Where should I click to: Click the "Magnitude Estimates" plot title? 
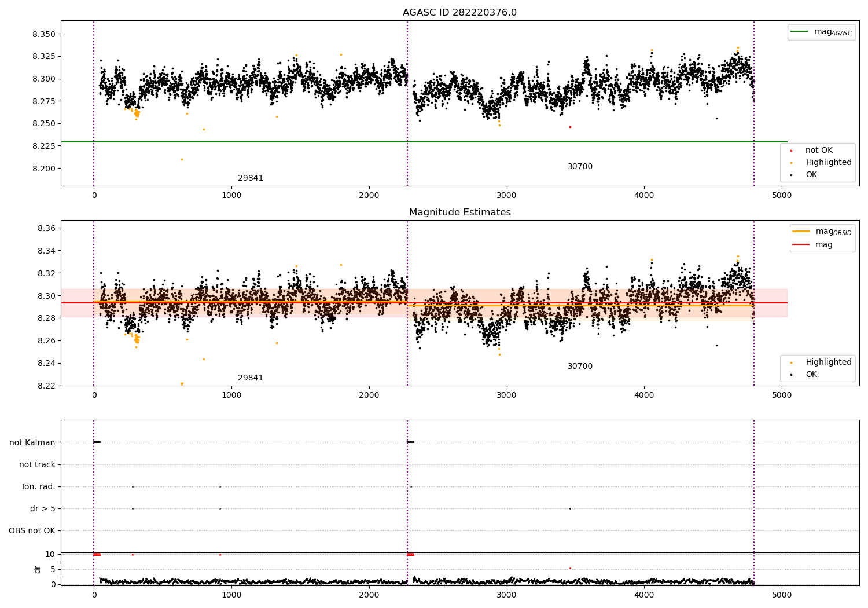459,213
